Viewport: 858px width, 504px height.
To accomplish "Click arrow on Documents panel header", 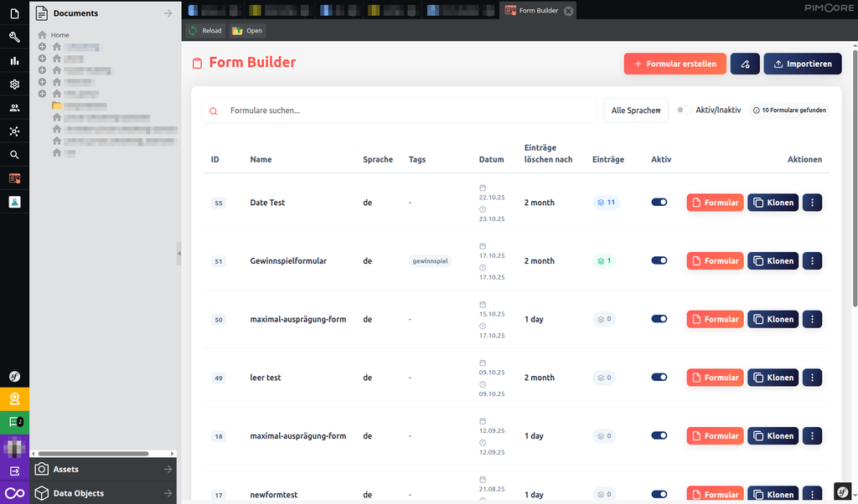I will 168,13.
